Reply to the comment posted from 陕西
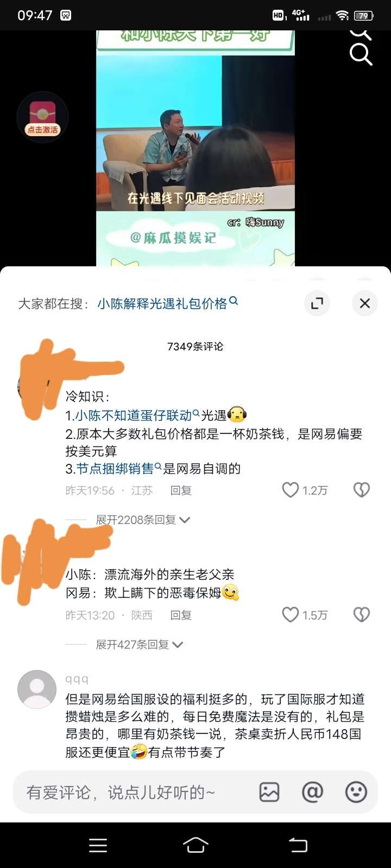 [x=181, y=615]
